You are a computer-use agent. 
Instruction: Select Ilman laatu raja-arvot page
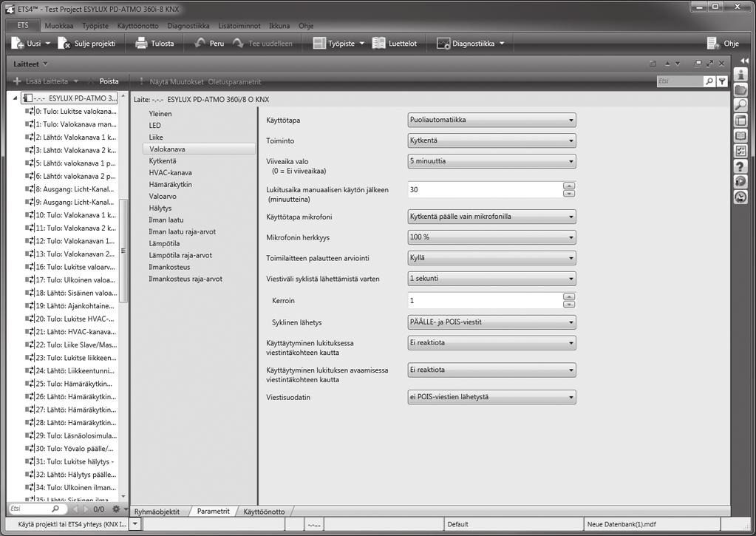pyautogui.click(x=183, y=231)
